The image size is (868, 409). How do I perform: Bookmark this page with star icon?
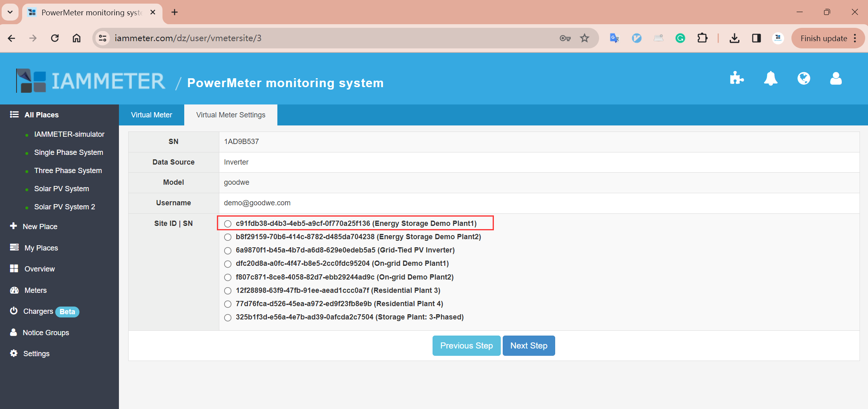coord(585,38)
